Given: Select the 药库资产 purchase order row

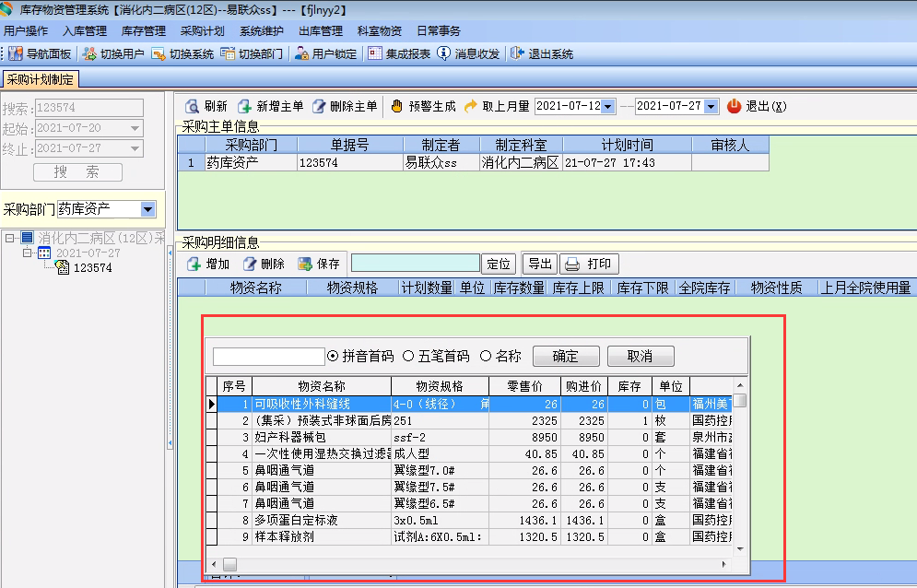Looking at the screenshot, I should point(474,162).
